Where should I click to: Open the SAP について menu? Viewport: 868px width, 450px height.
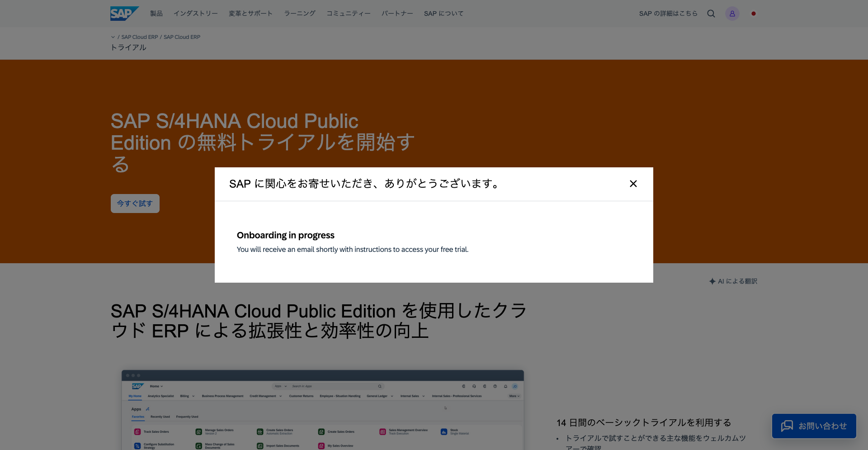(444, 14)
